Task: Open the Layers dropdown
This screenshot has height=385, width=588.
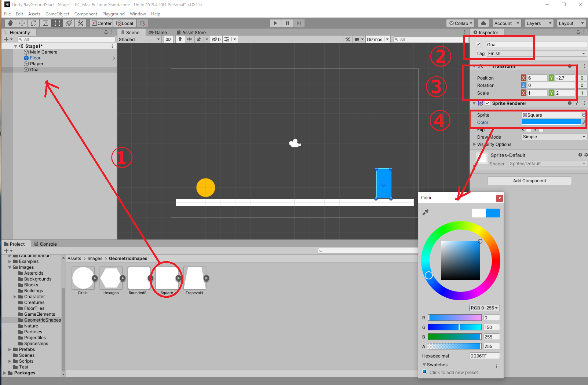Action: (x=538, y=23)
